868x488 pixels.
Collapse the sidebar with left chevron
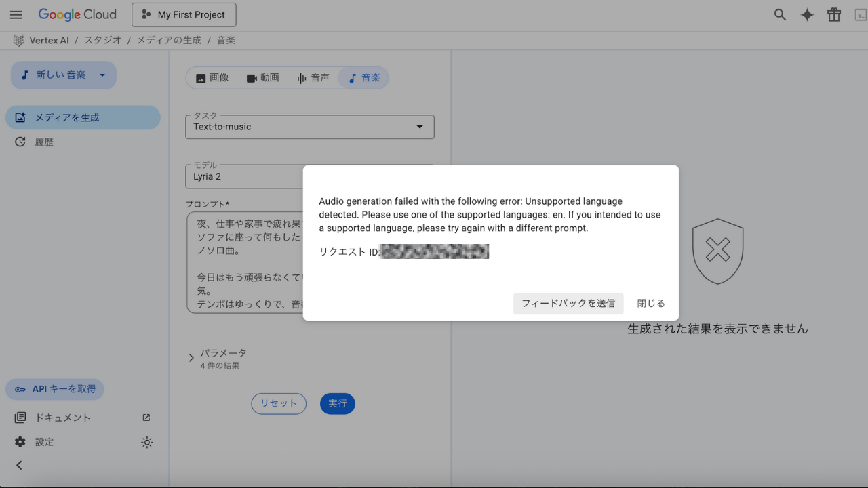coord(19,465)
